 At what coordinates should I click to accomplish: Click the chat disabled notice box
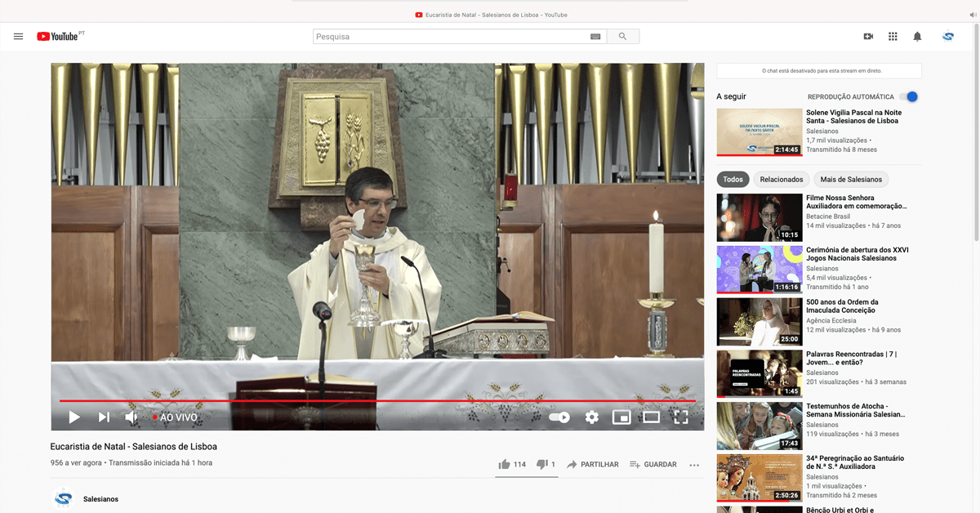pos(819,71)
